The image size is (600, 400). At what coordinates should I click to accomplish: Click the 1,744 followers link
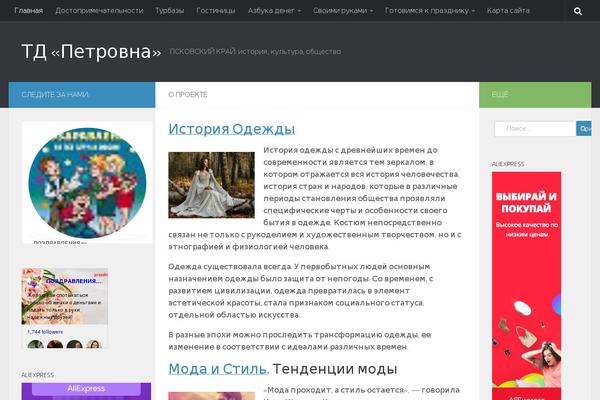coord(45,332)
